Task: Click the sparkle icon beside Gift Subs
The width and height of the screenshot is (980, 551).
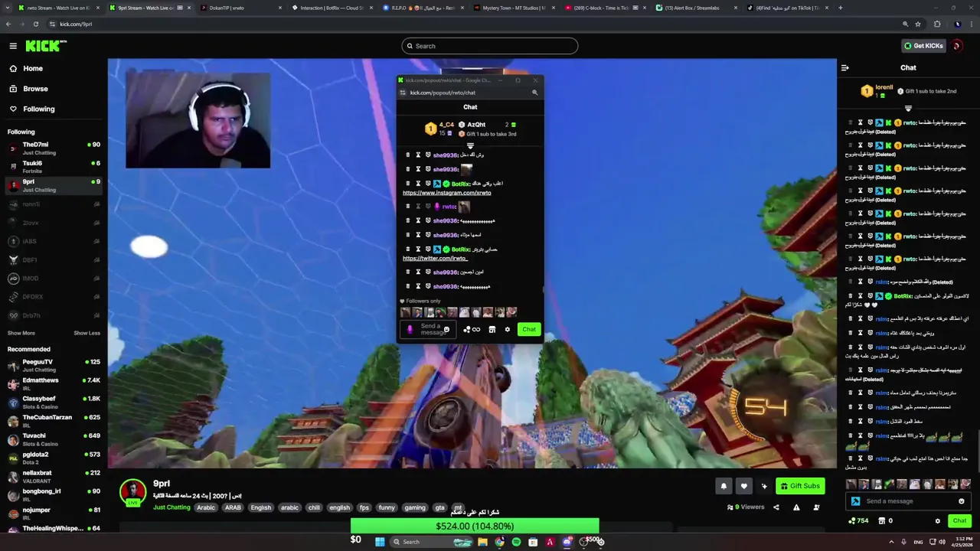Action: (763, 486)
